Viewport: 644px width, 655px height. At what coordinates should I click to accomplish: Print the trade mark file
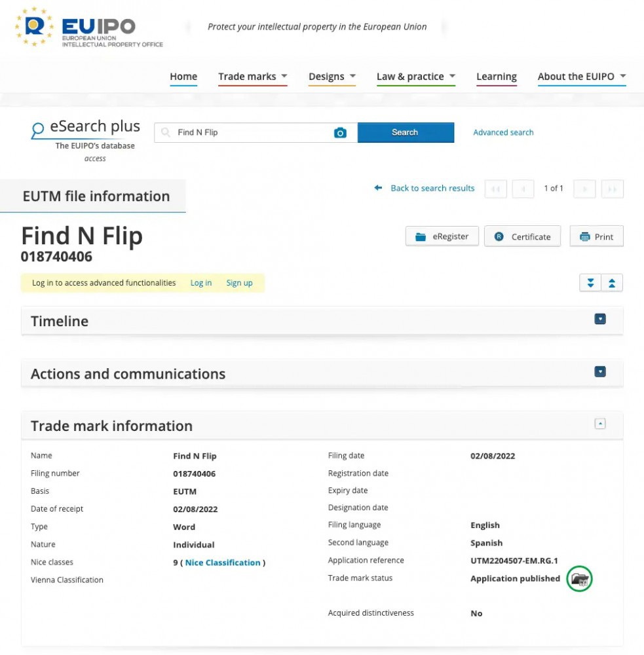tap(596, 236)
